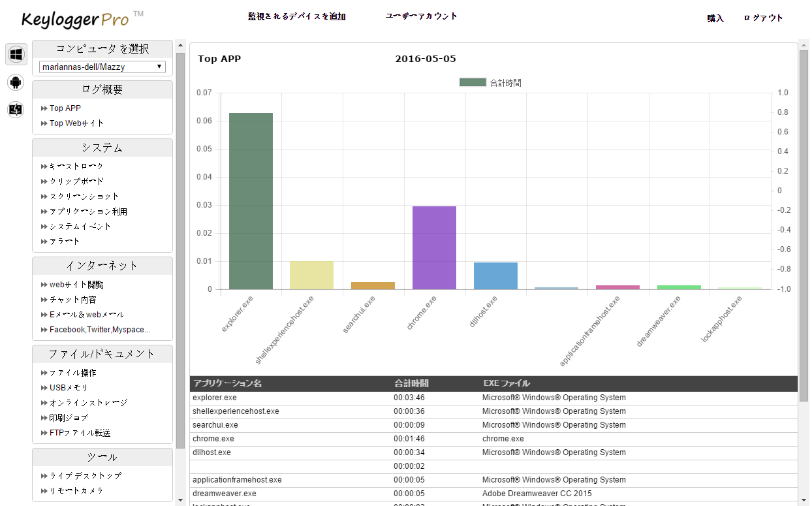Open リモートカメラ tool
Viewport: 812px width, 506px height.
(x=76, y=491)
